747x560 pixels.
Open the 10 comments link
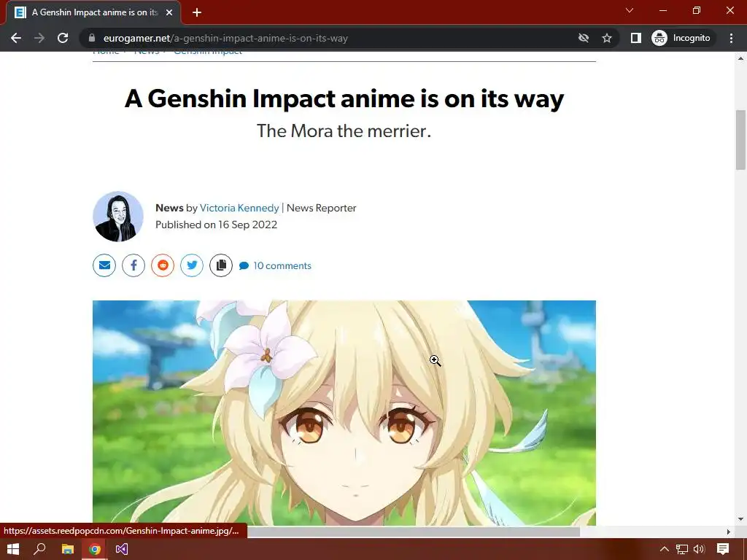(x=275, y=265)
